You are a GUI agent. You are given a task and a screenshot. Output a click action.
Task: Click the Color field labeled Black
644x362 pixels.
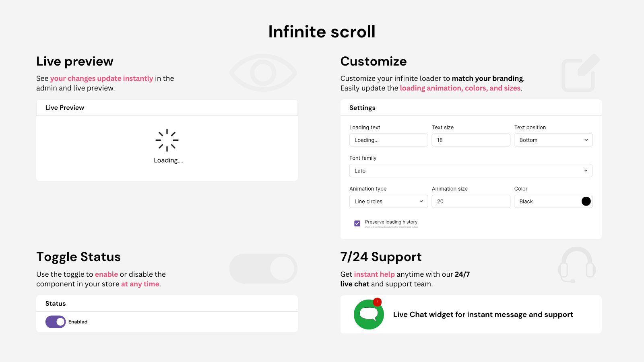(x=553, y=201)
